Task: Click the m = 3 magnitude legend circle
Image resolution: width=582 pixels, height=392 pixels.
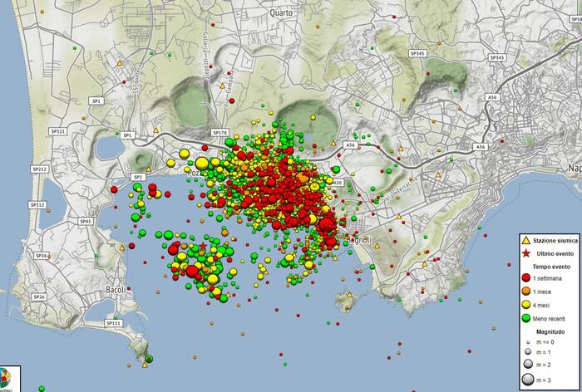Action: point(527,380)
